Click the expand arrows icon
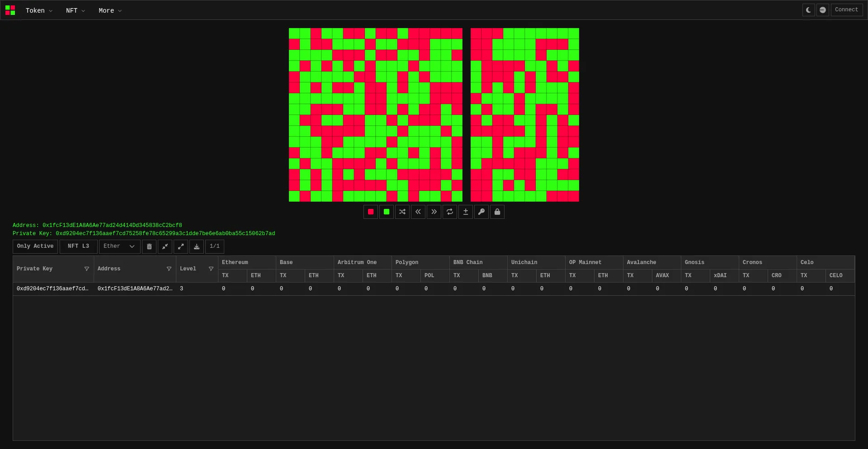The image size is (868, 449). click(x=180, y=246)
